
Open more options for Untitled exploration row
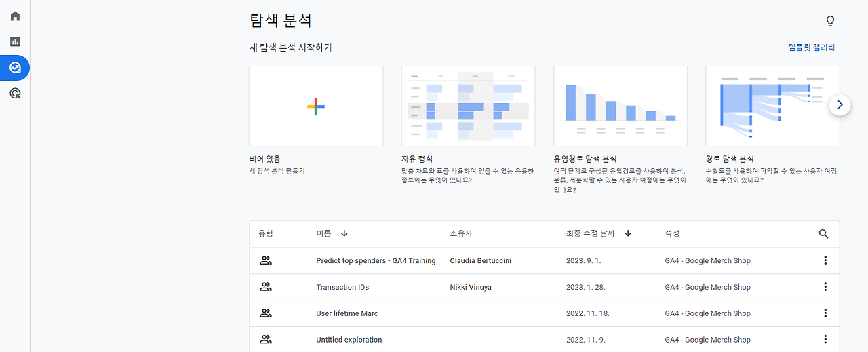tap(825, 340)
